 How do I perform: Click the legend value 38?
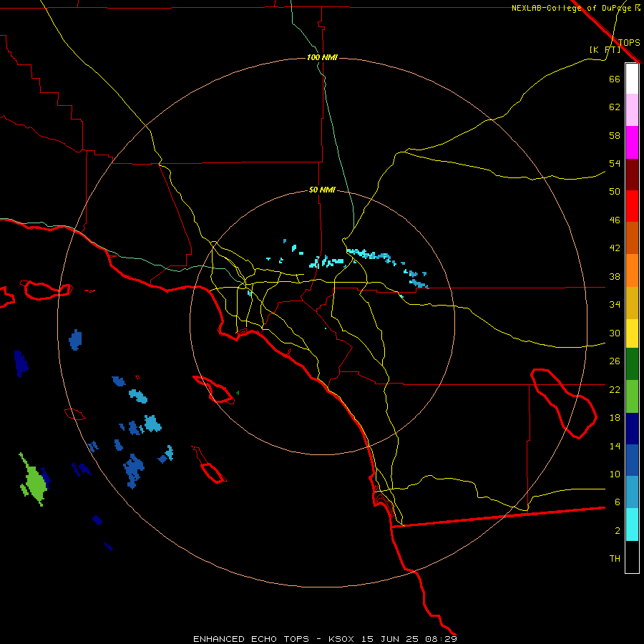click(615, 276)
